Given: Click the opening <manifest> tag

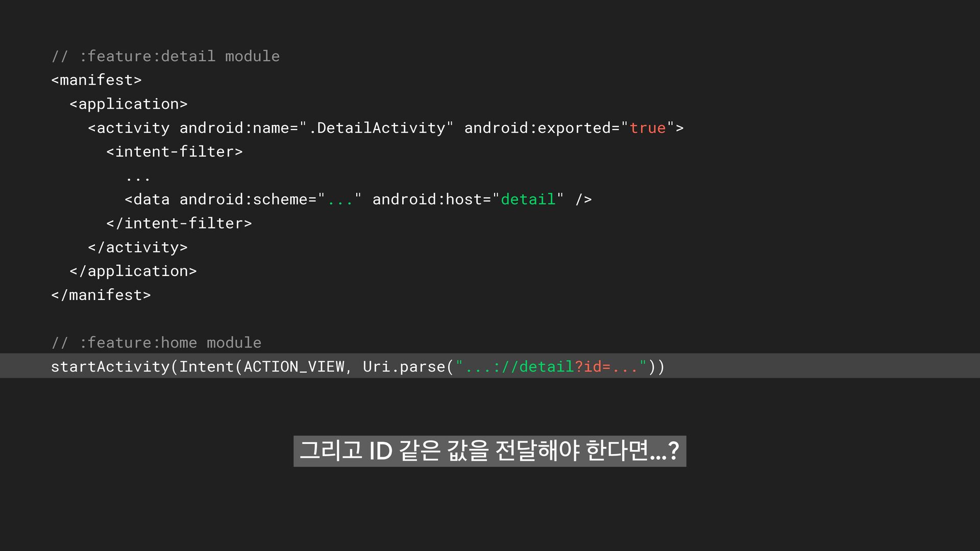Looking at the screenshot, I should point(96,80).
